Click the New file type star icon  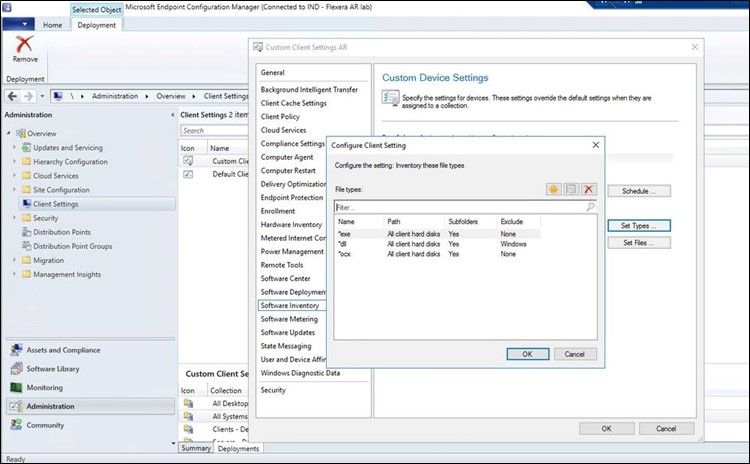tap(553, 189)
